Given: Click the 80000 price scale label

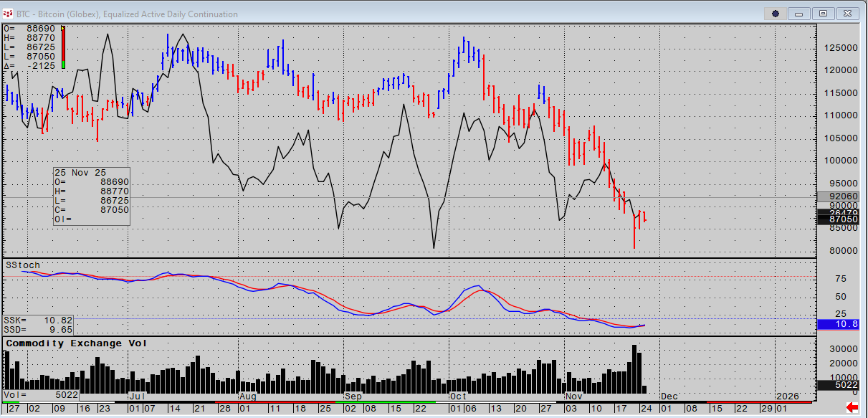Looking at the screenshot, I should [843, 251].
